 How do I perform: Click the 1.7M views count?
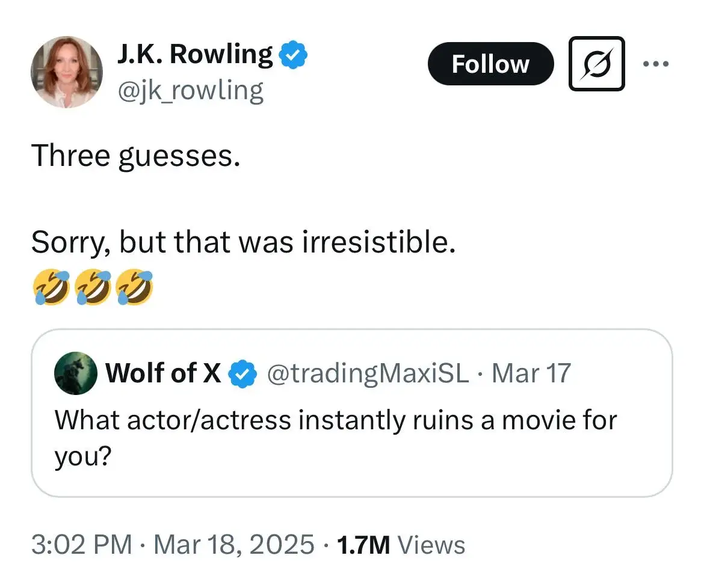coord(363,544)
